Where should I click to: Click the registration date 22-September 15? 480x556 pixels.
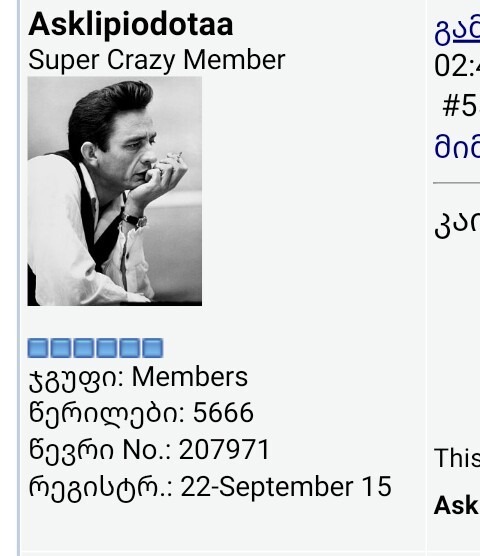tap(286, 486)
